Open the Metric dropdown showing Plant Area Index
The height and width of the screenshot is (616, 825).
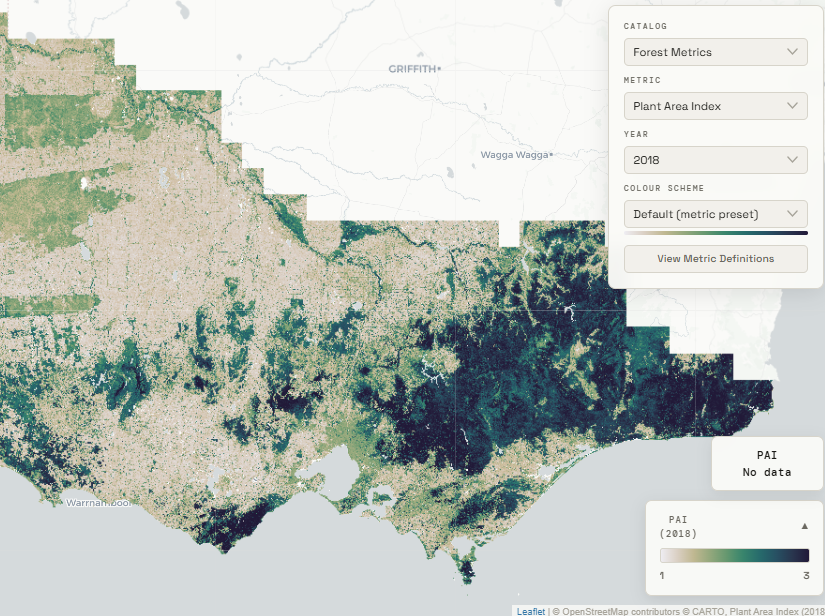tap(716, 106)
